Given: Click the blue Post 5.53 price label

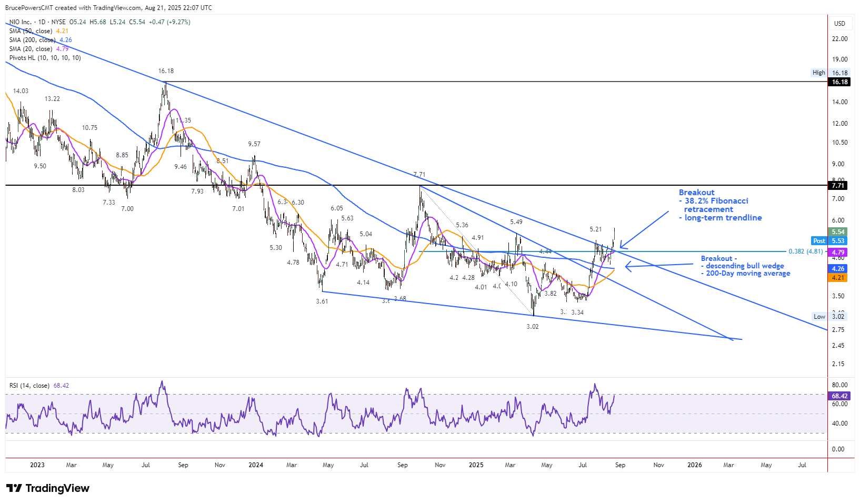Looking at the screenshot, I should point(829,241).
